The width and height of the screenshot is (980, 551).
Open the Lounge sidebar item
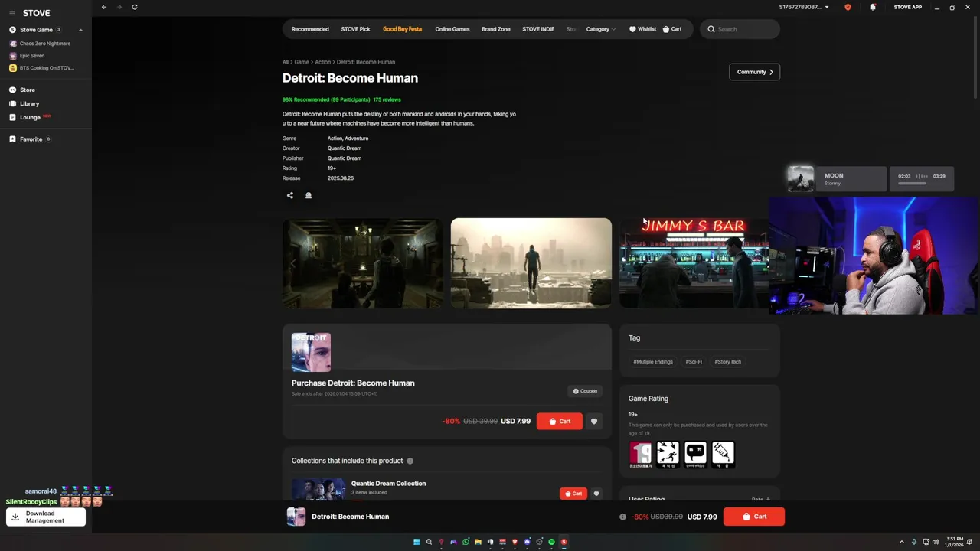click(30, 117)
